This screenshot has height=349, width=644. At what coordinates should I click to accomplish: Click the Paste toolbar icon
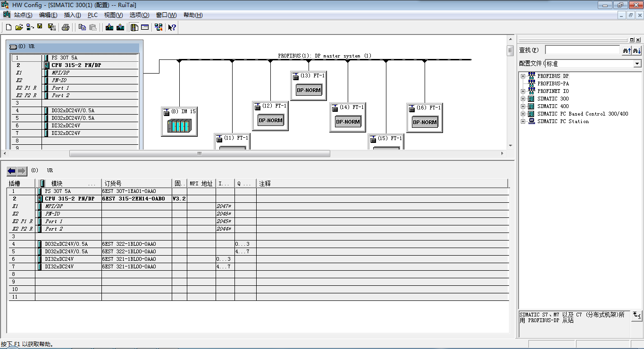pyautogui.click(x=93, y=27)
